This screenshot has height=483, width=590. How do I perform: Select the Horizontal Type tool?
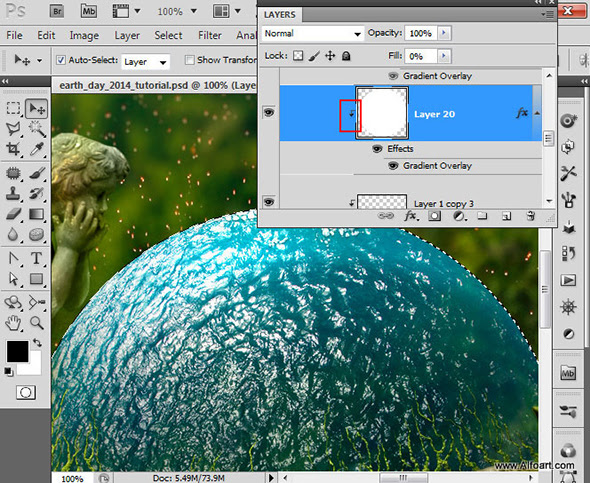tap(36, 258)
